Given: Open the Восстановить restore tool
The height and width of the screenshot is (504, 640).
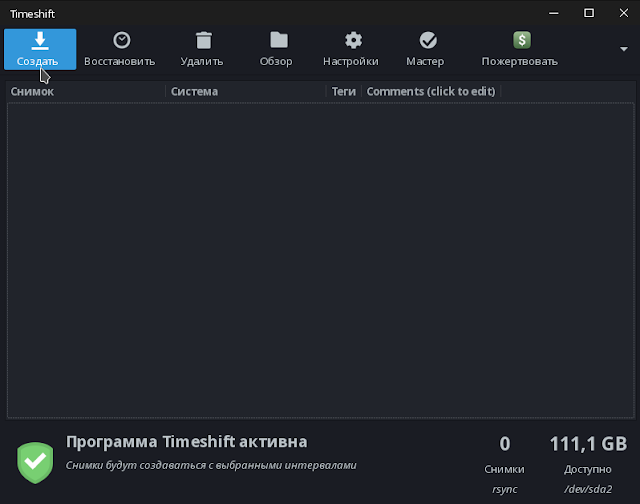Looking at the screenshot, I should click(120, 49).
